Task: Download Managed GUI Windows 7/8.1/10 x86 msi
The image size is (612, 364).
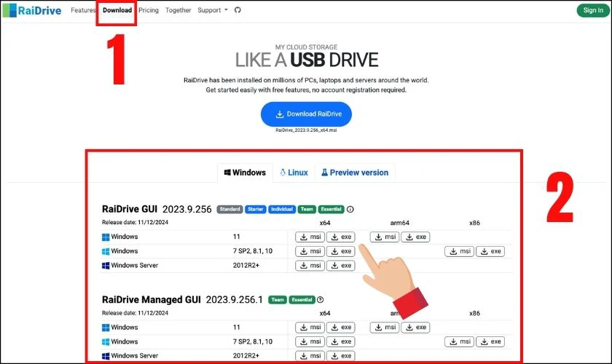Action: tap(460, 341)
